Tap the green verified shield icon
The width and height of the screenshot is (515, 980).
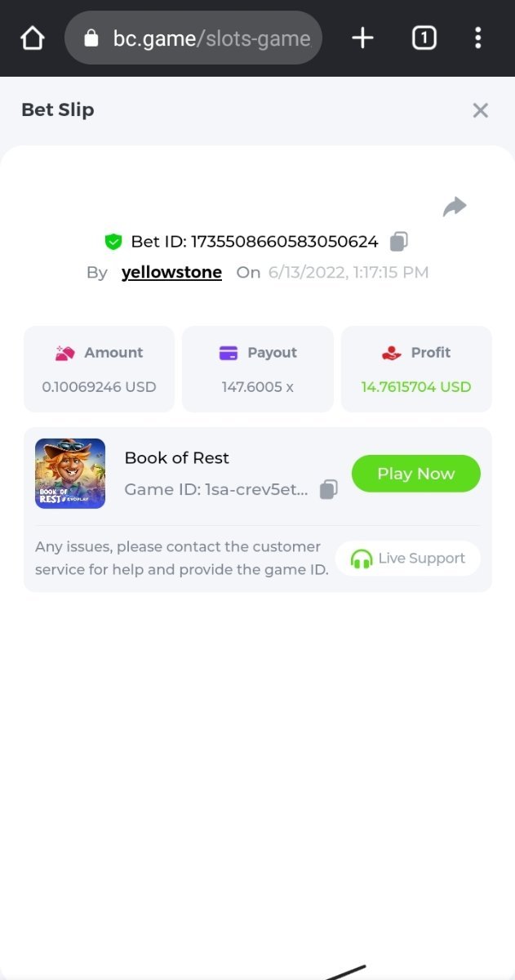[113, 242]
